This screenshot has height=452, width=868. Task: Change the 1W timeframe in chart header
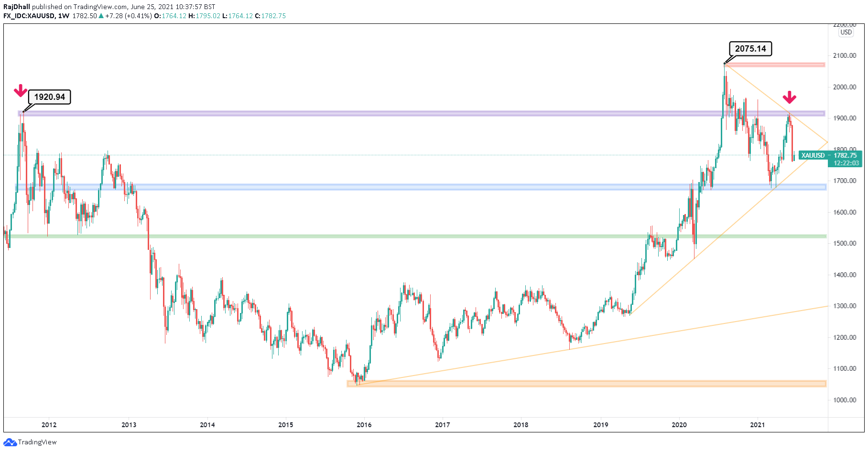[64, 16]
